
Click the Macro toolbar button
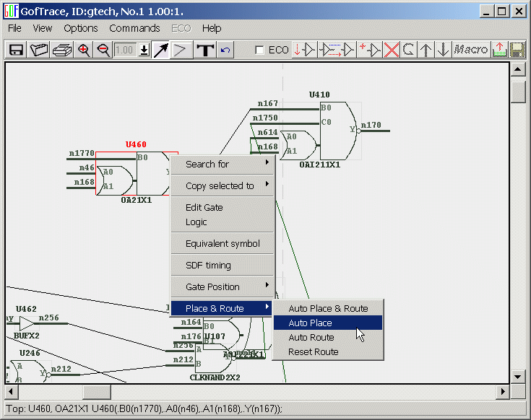(471, 50)
